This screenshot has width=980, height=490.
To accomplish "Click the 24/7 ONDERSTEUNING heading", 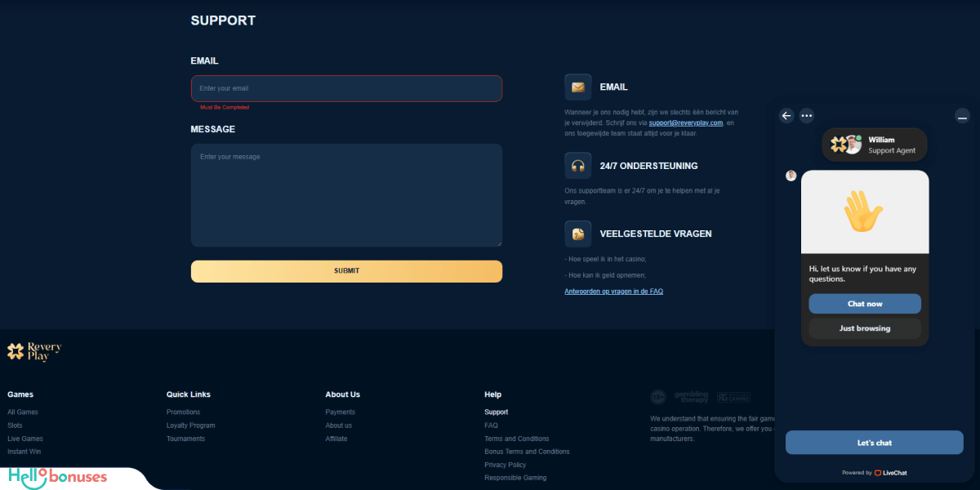I will 648,166.
